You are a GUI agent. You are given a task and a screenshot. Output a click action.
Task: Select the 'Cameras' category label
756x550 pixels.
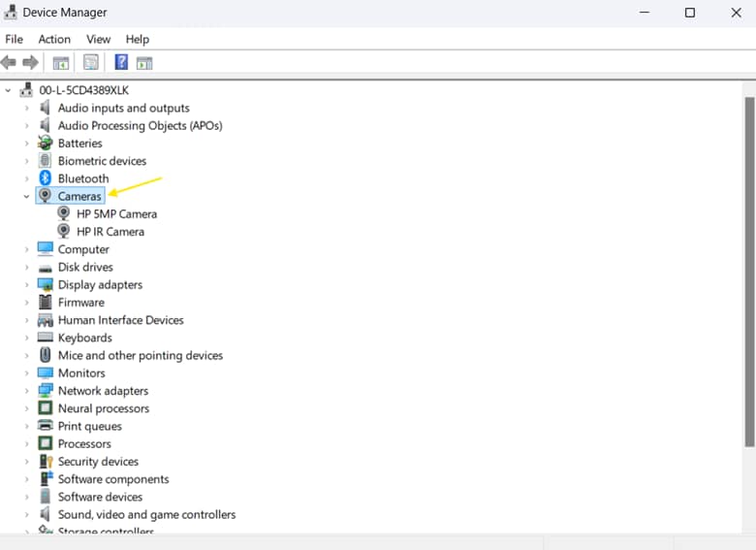pos(79,196)
